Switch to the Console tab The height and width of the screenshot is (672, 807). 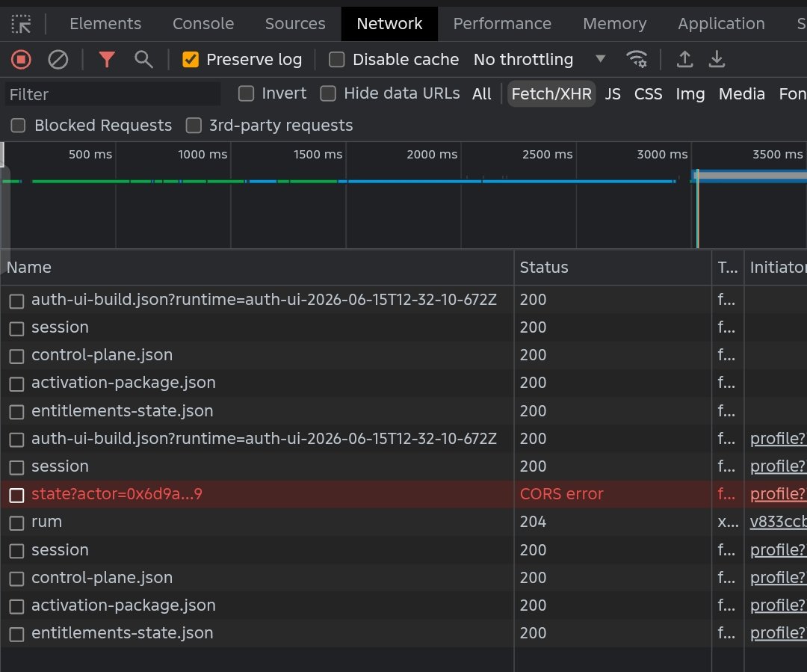(203, 24)
